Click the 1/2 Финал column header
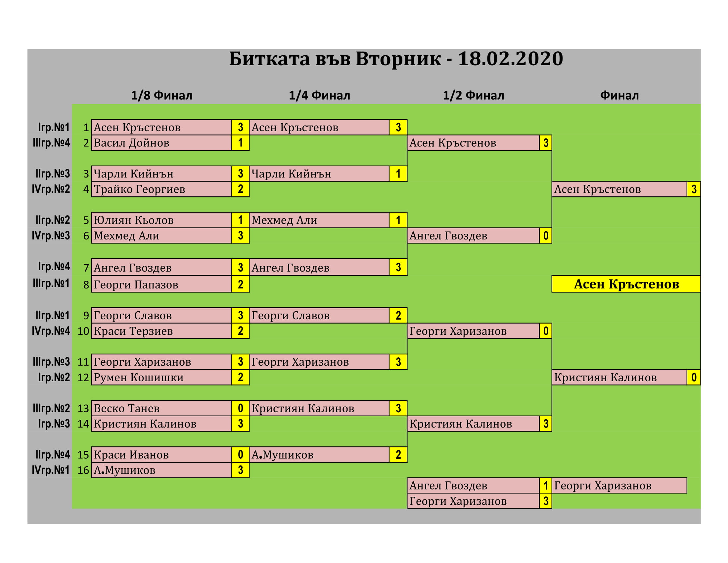The height and width of the screenshot is (563, 728). pyautogui.click(x=473, y=95)
